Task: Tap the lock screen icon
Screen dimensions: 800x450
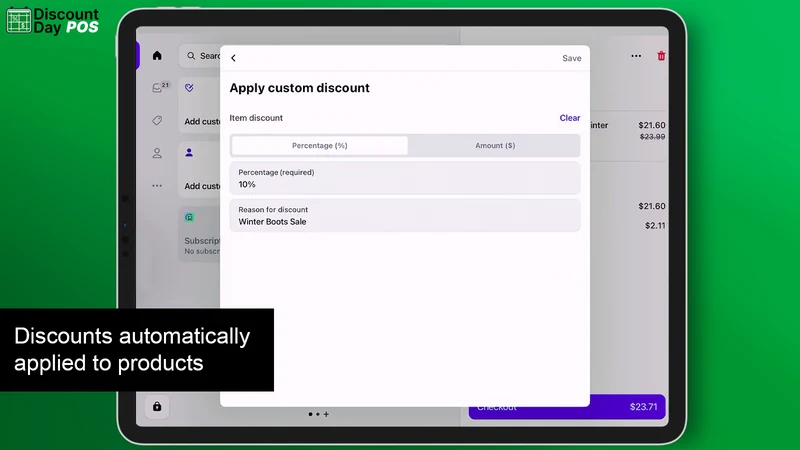Action: [157, 407]
